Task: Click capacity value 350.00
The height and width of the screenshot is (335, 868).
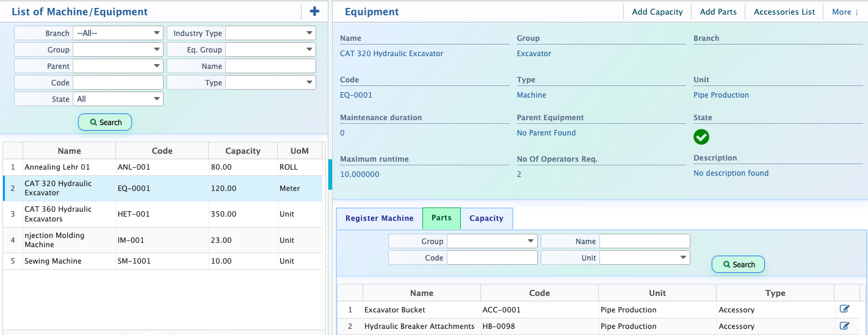Action: [243, 214]
